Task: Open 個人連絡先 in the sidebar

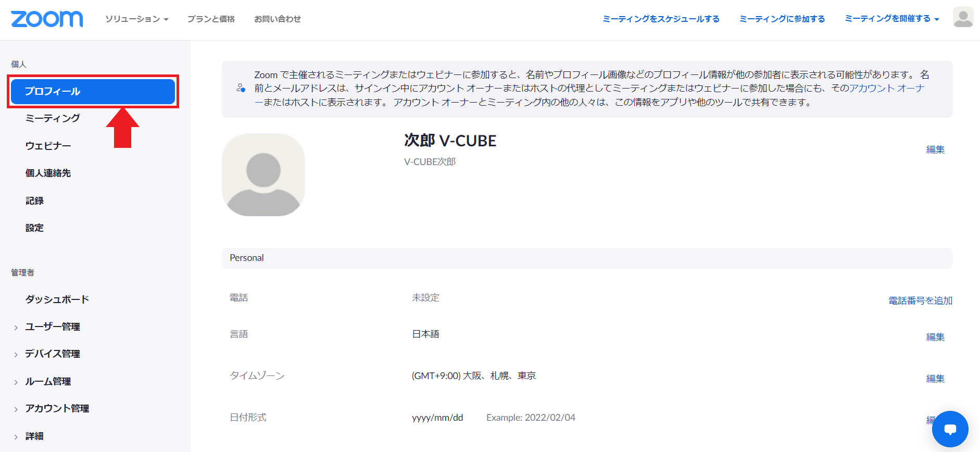Action: tap(48, 173)
